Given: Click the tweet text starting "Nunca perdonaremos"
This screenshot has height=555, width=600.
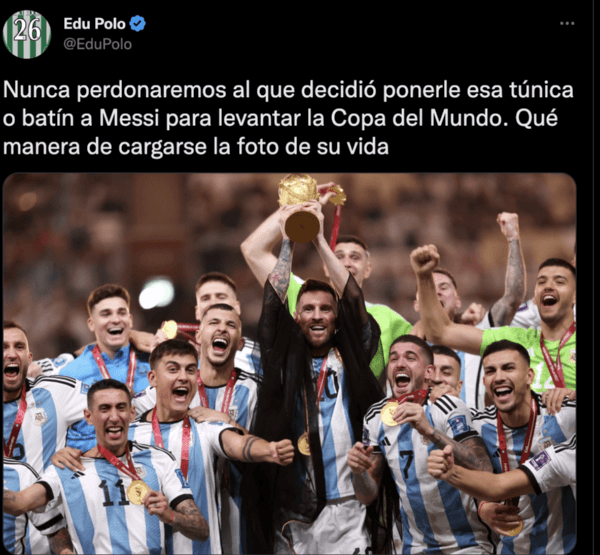Looking at the screenshot, I should [288, 119].
